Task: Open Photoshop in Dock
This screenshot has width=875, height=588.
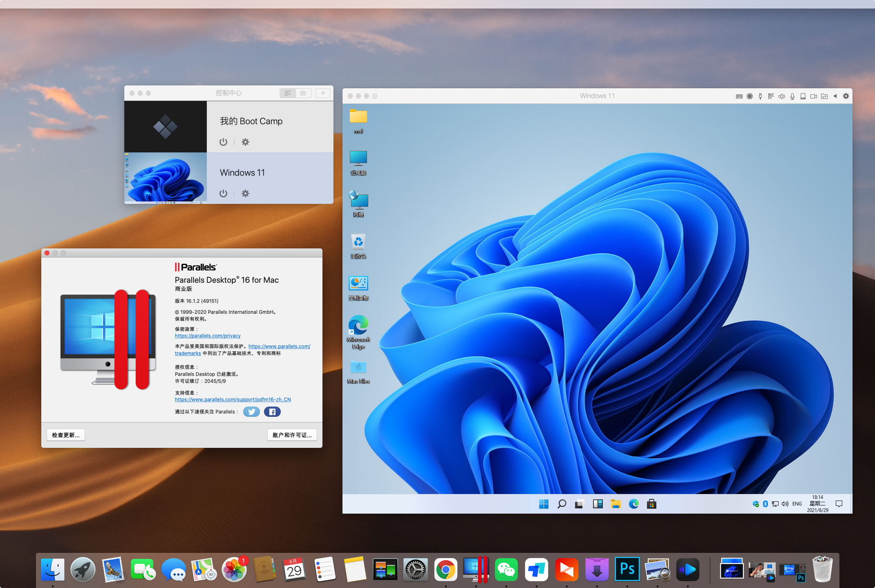Action: tap(627, 570)
